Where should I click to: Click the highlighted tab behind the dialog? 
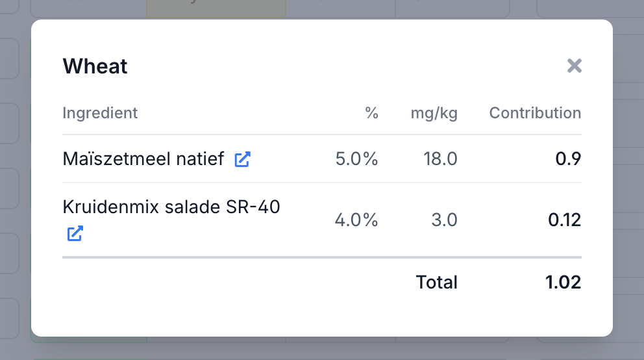tap(216, 8)
